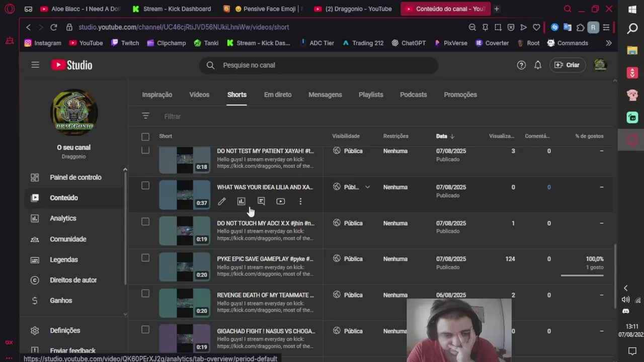Open the Windows notification center icon
The image size is (644, 362).
(632, 351)
